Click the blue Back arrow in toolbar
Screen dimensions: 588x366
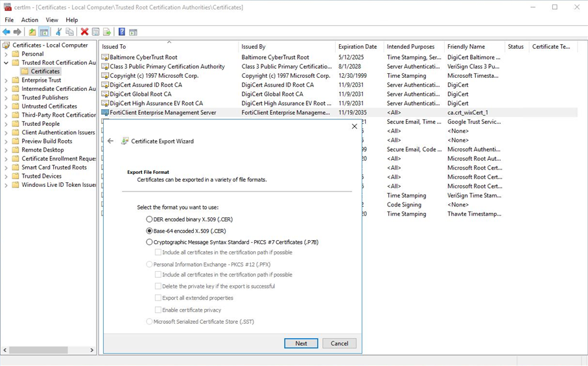6,32
